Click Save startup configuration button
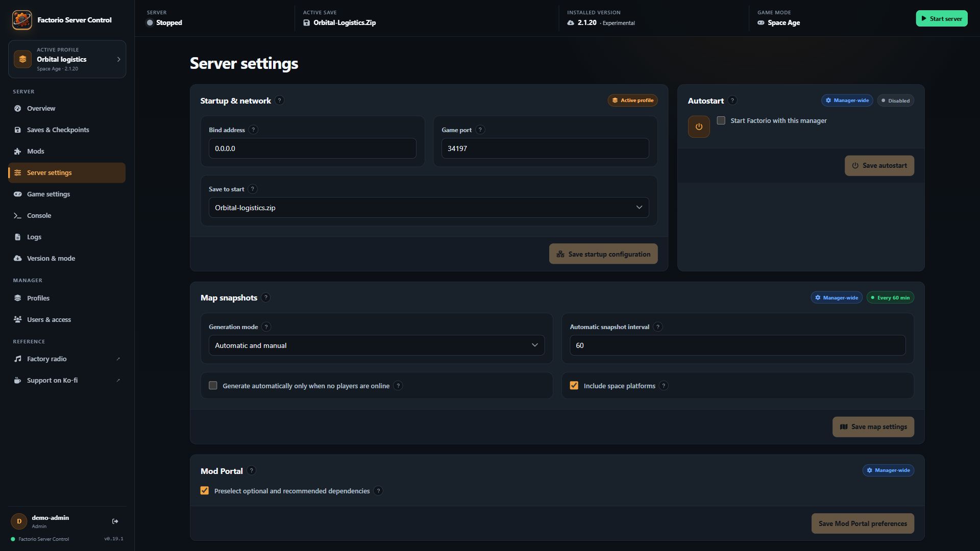Screen dimensions: 980x551 (x=603, y=254)
